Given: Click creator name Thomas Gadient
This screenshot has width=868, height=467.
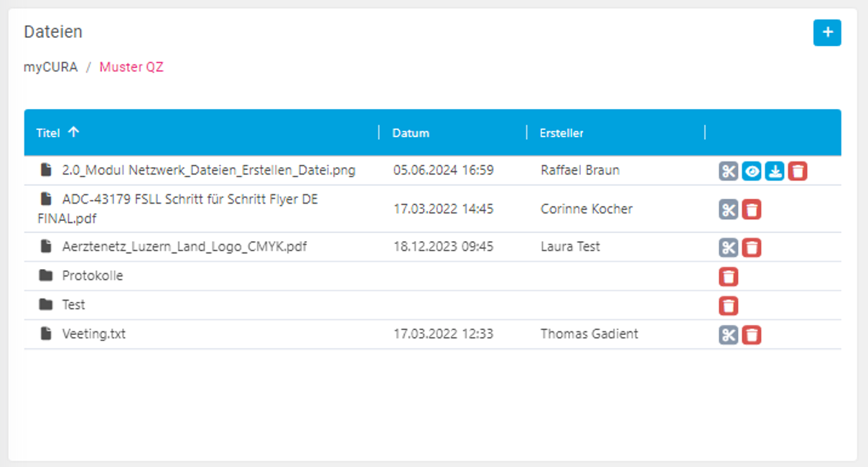Looking at the screenshot, I should click(x=589, y=334).
